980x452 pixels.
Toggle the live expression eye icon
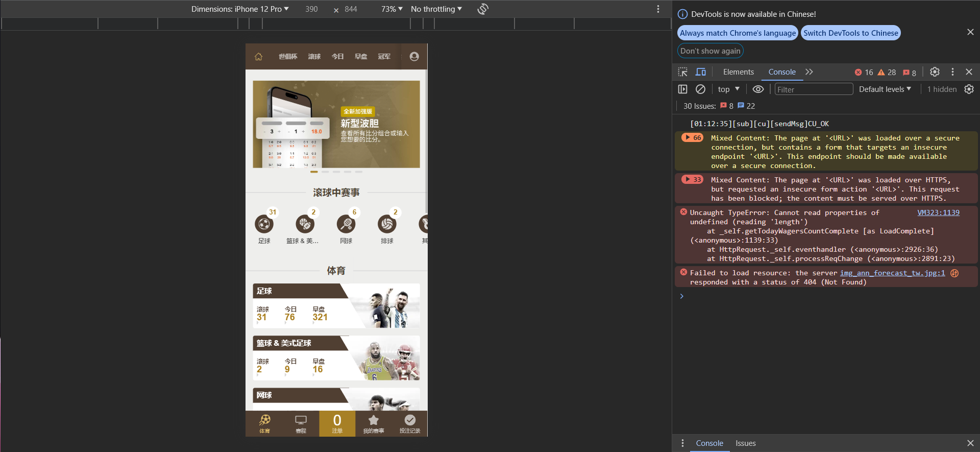pyautogui.click(x=758, y=89)
